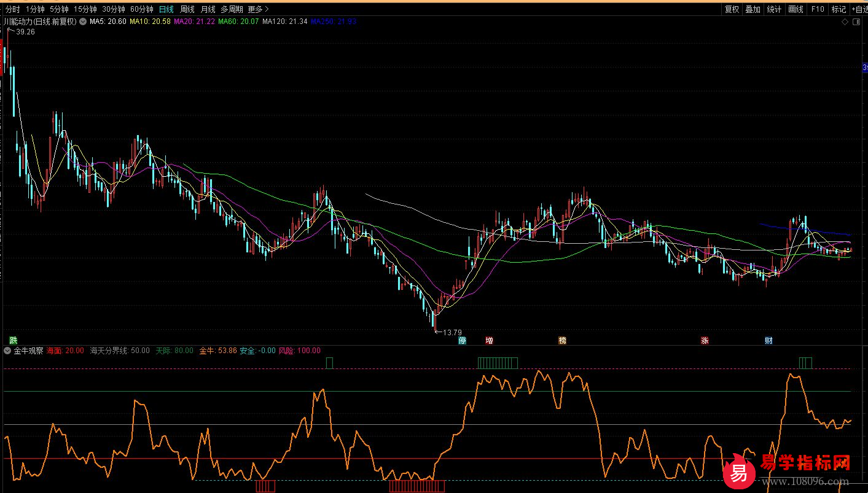Select the 1分钟 period tab
The height and width of the screenshot is (493, 868).
pos(35,9)
